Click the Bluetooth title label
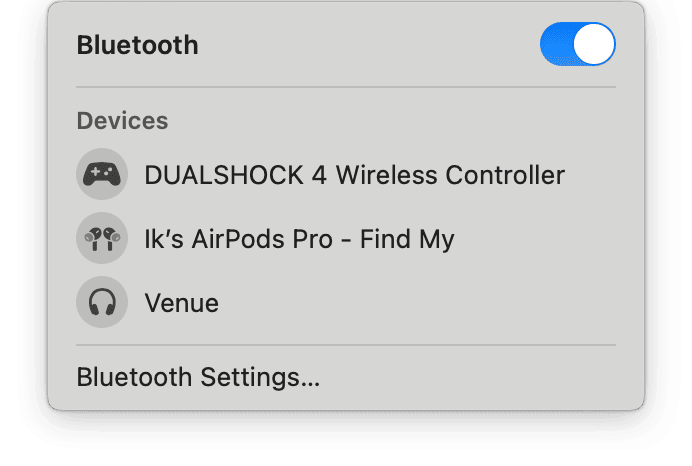 point(137,45)
